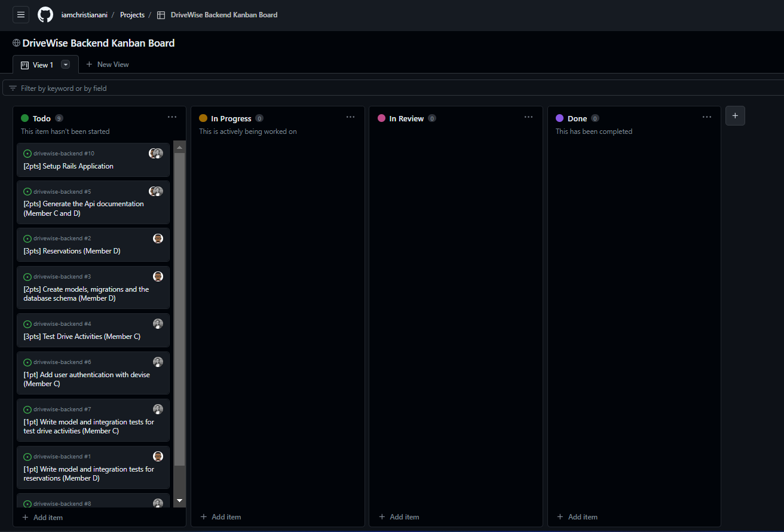This screenshot has height=532, width=784.
Task: Open View 1 tab options dropdown
Action: click(x=66, y=65)
